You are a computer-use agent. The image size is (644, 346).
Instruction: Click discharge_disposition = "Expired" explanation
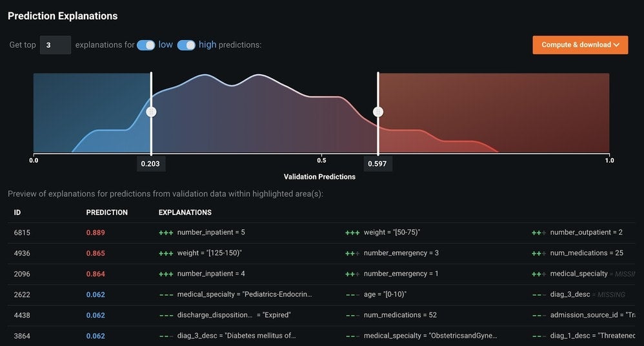(234, 315)
